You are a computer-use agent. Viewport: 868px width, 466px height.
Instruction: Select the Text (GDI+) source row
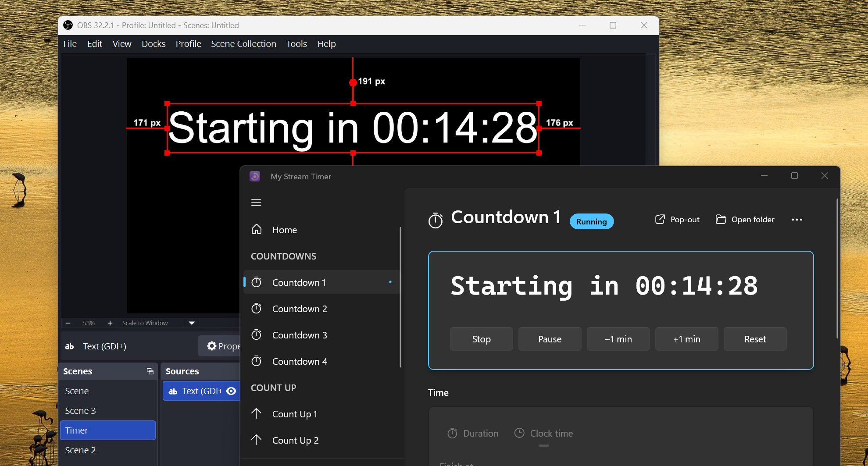(x=201, y=391)
